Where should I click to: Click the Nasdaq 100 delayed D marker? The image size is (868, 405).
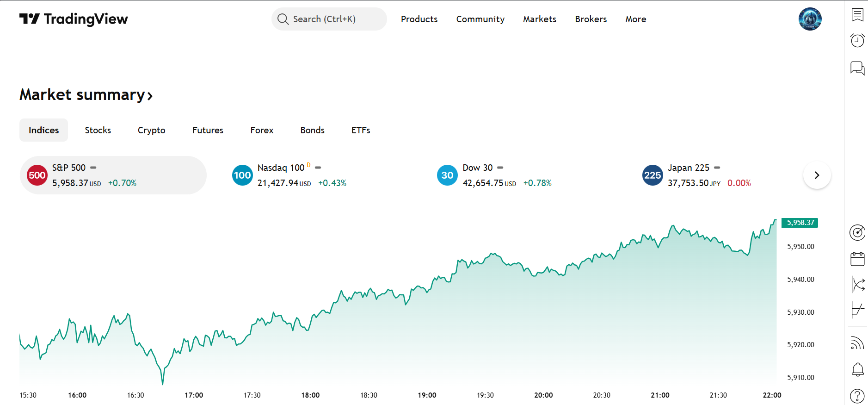pyautogui.click(x=308, y=165)
